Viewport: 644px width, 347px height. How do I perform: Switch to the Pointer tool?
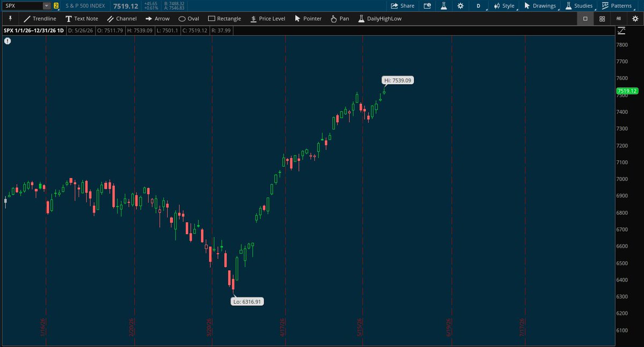point(308,18)
